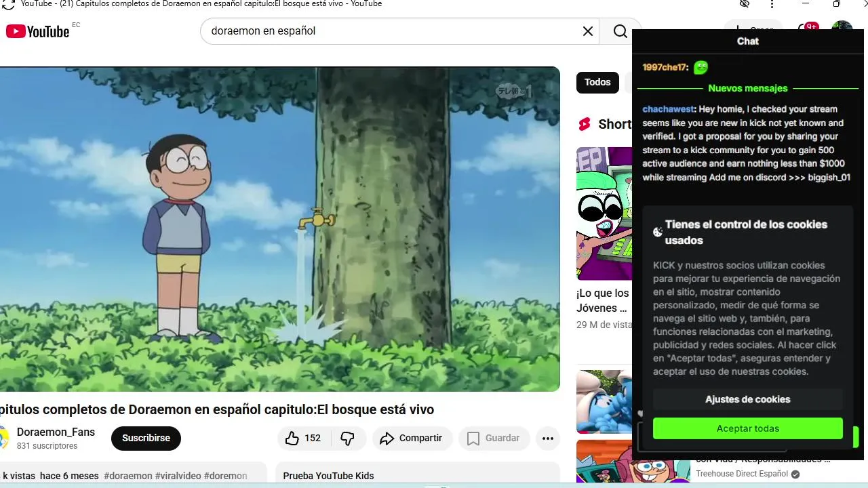Click the video player showing Nobita

(280, 229)
